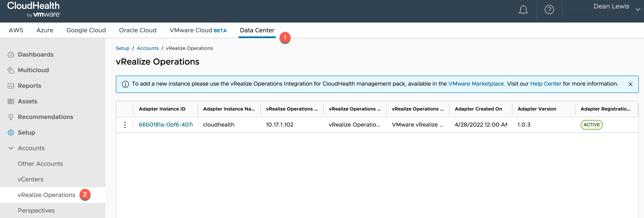Switch to the AWS tab

(x=16, y=30)
